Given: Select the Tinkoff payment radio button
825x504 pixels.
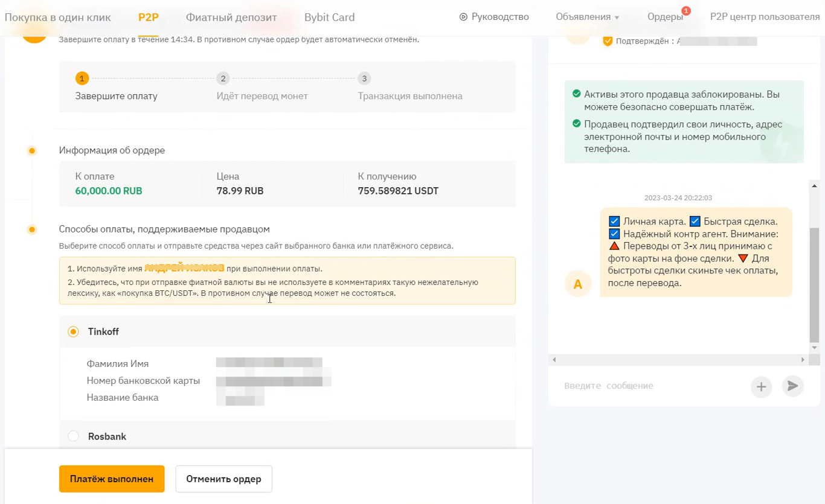Looking at the screenshot, I should 73,331.
